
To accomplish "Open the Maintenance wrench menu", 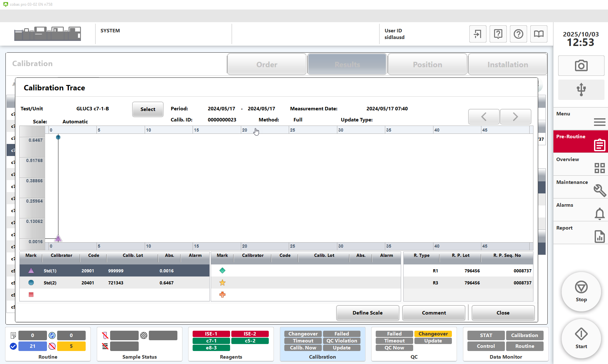I will tap(599, 190).
